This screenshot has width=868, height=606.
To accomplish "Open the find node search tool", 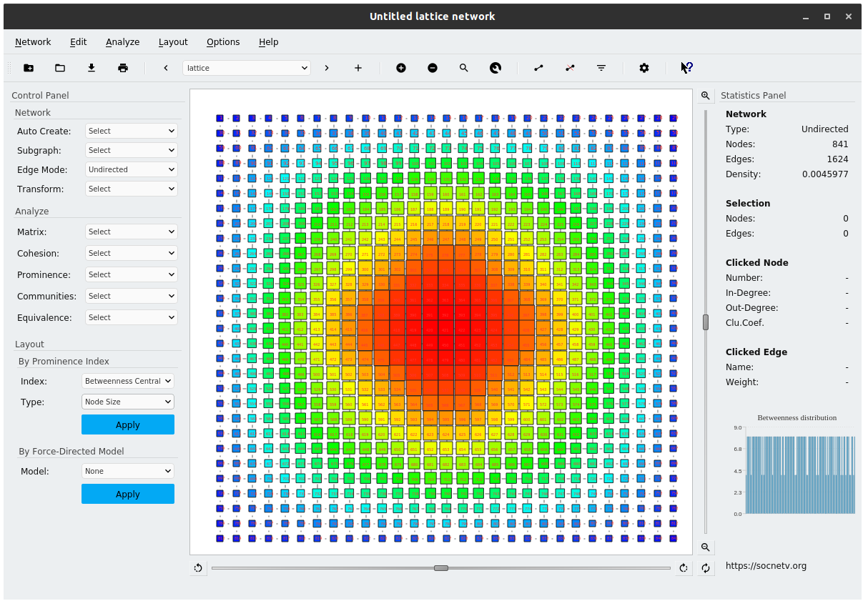I will 464,68.
